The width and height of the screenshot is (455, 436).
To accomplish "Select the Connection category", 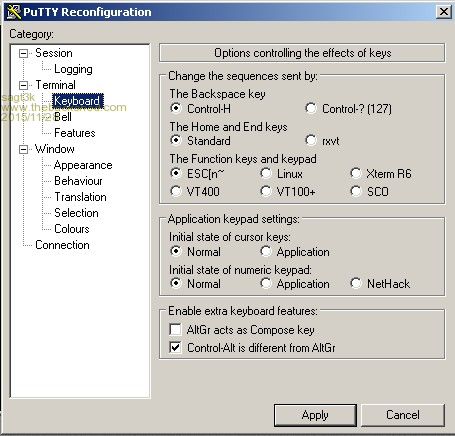I will pyautogui.click(x=62, y=245).
